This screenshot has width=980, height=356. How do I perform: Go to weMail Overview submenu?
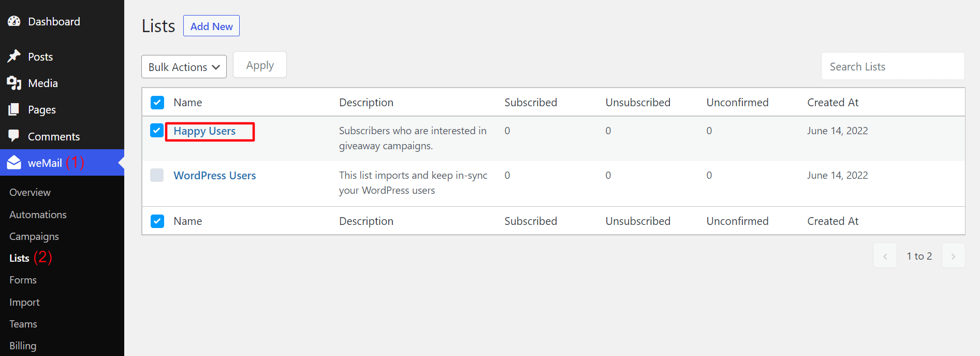click(x=30, y=192)
